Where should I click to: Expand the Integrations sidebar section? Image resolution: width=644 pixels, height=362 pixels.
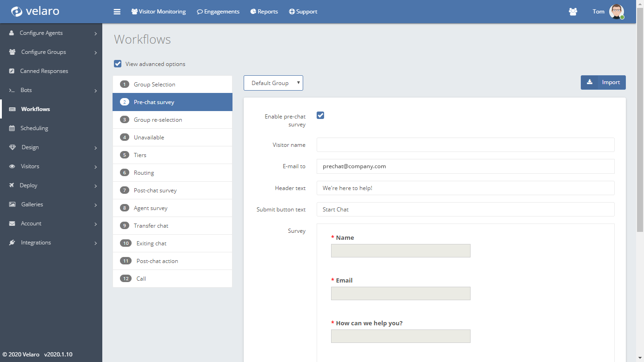95,243
